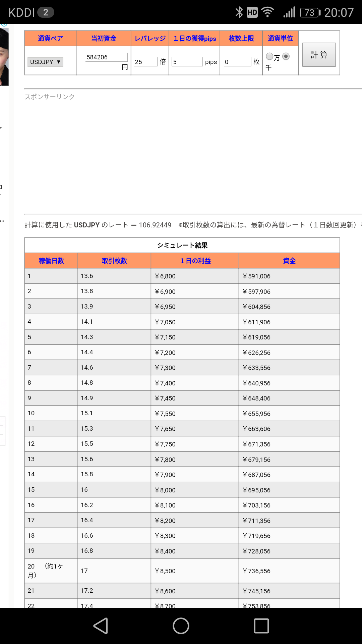The height and width of the screenshot is (644, 362).
Task: Tap the Android home circle icon
Action: pos(181,626)
